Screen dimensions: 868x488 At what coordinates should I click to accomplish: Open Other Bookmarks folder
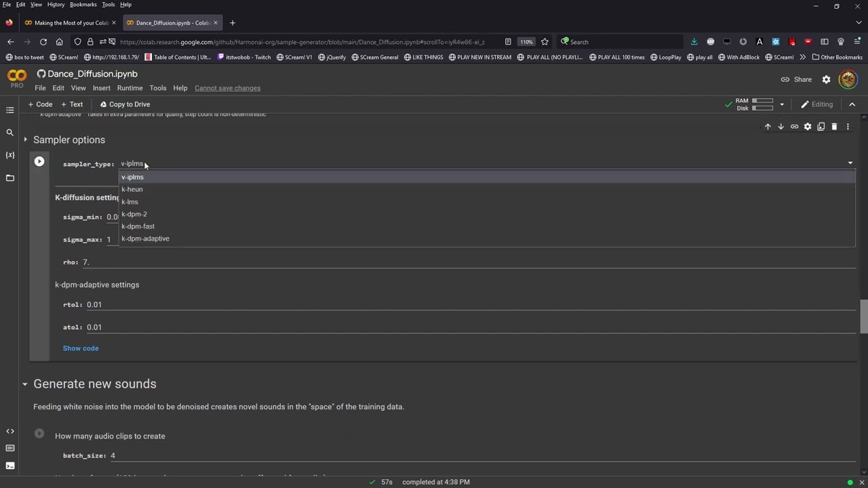tap(837, 58)
